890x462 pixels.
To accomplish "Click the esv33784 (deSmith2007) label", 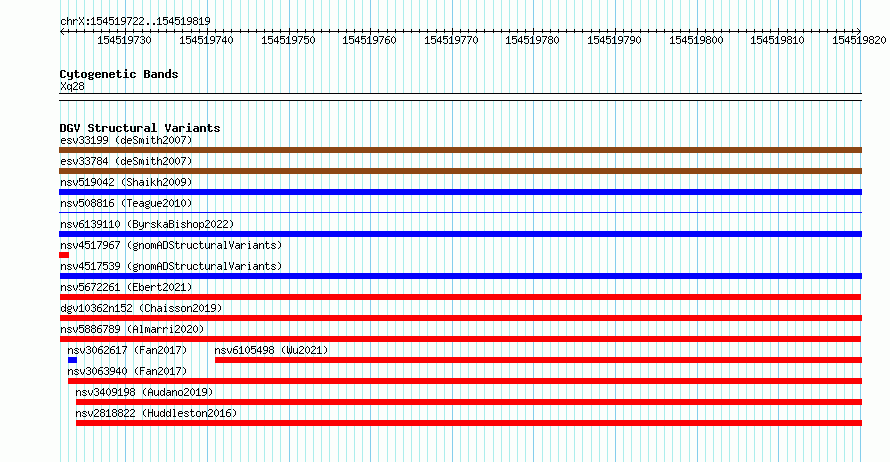I will [126, 161].
